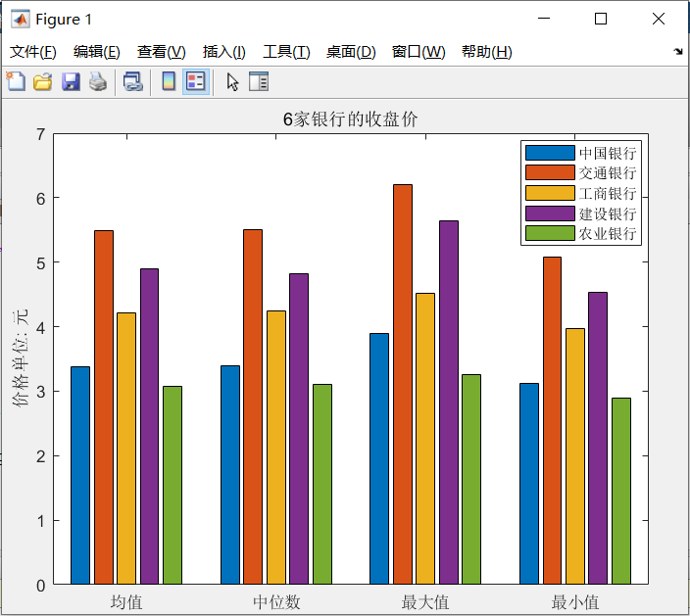Select the green bar in the 最小值 group
This screenshot has width=690, height=616.
(621, 491)
